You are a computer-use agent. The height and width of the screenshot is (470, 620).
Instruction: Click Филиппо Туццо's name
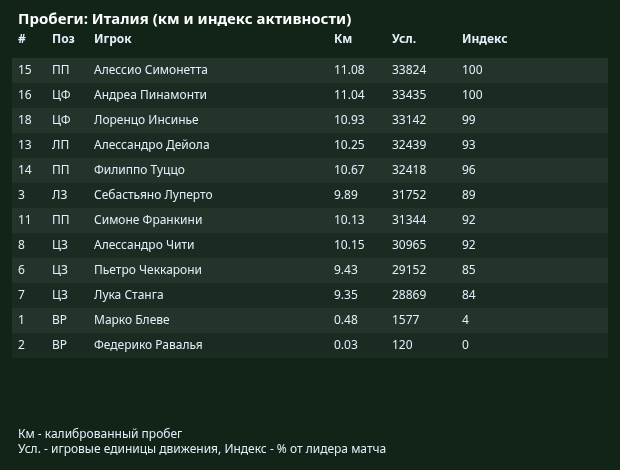[139, 170]
